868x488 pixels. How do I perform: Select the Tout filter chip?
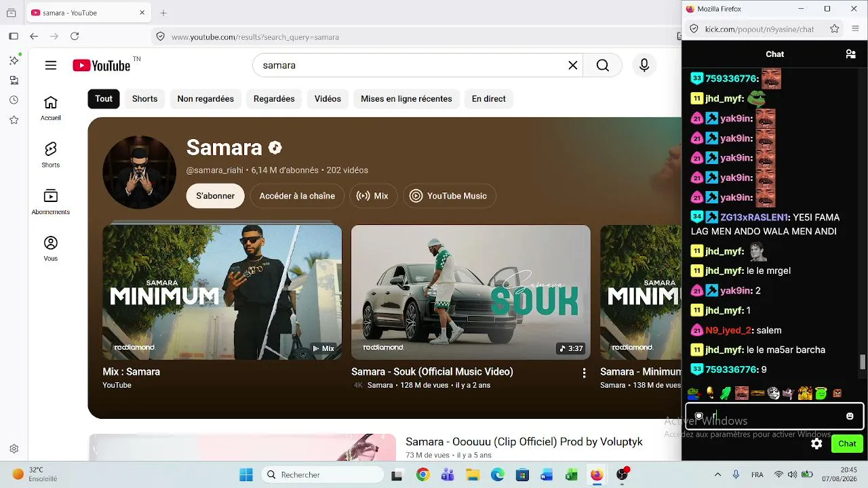pos(104,99)
